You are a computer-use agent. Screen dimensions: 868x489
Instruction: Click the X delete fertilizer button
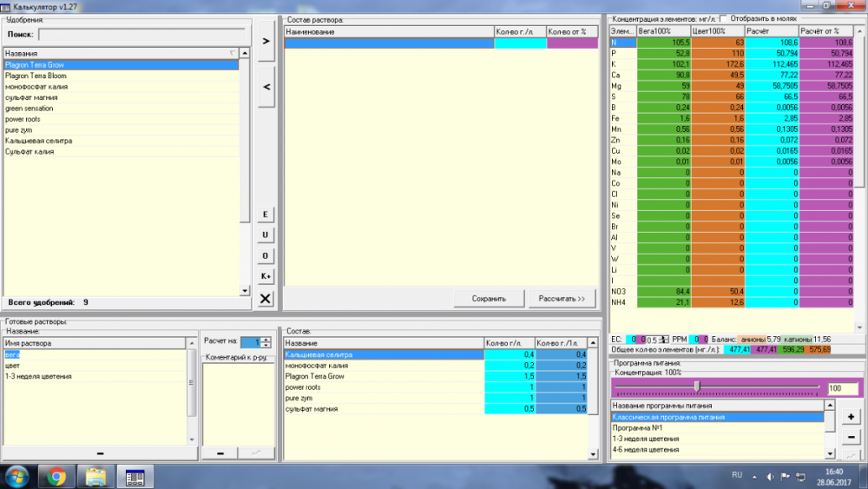tap(265, 299)
